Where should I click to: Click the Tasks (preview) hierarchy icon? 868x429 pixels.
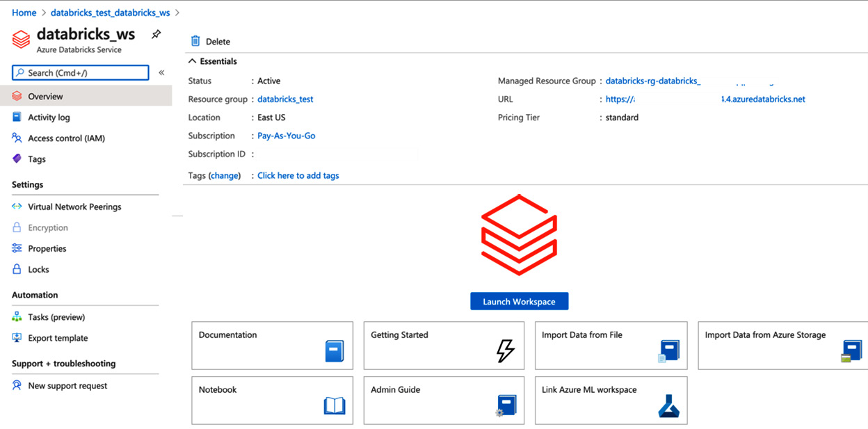[17, 317]
